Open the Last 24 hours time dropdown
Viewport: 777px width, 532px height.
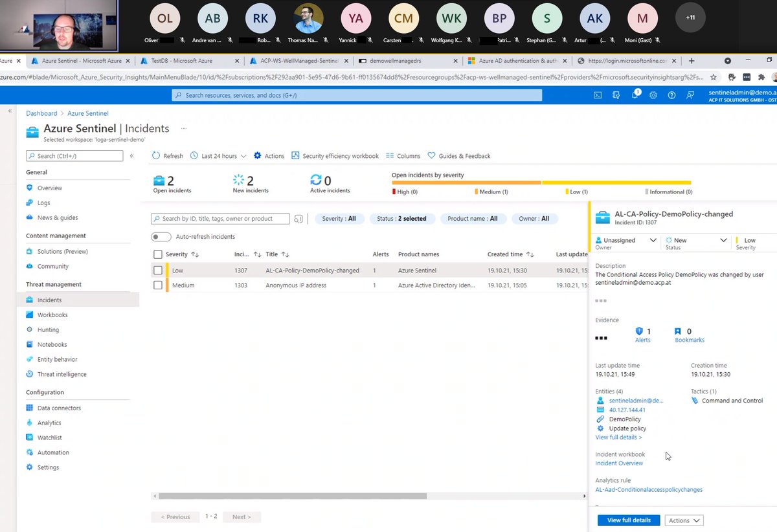click(218, 156)
